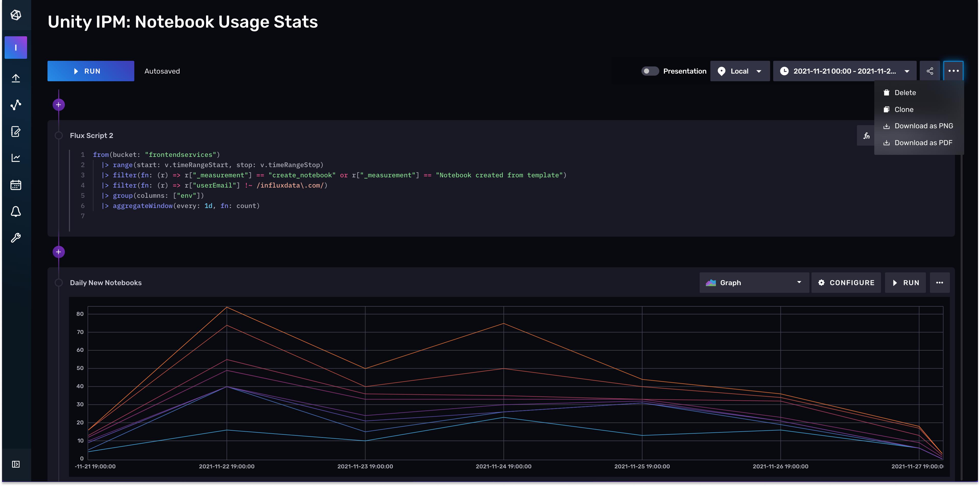
Task: Open Notebooks icon in sidebar
Action: [x=16, y=132]
